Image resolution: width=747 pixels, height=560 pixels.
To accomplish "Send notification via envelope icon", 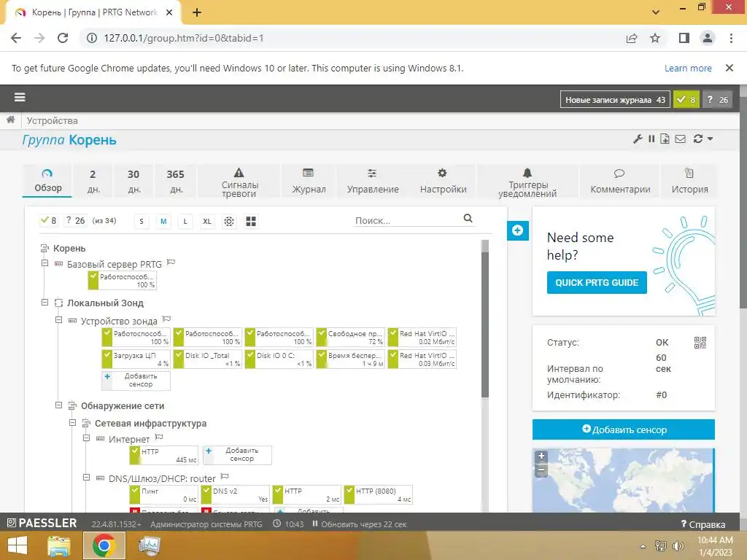I will pyautogui.click(x=681, y=139).
